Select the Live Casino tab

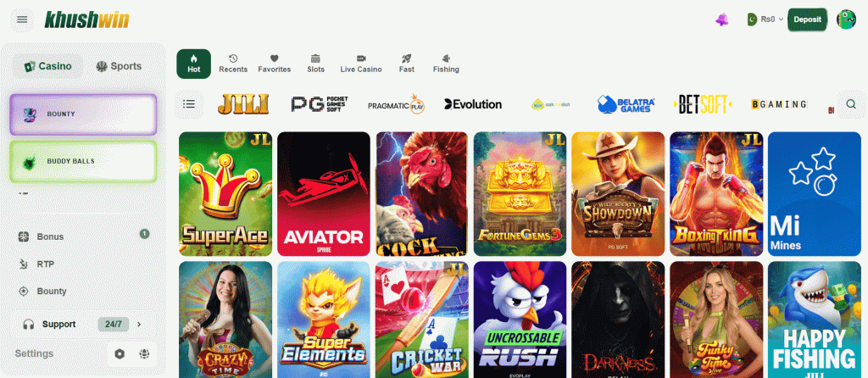click(361, 64)
